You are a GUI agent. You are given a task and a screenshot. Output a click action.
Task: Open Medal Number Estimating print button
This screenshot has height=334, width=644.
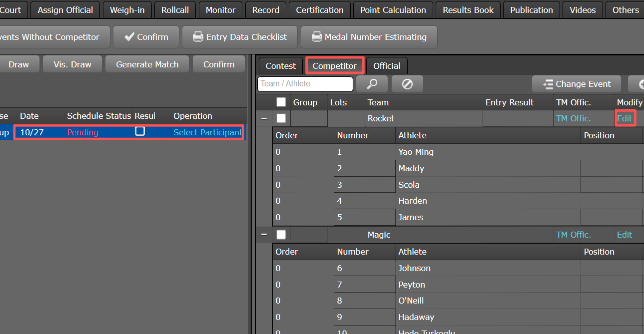pos(369,37)
